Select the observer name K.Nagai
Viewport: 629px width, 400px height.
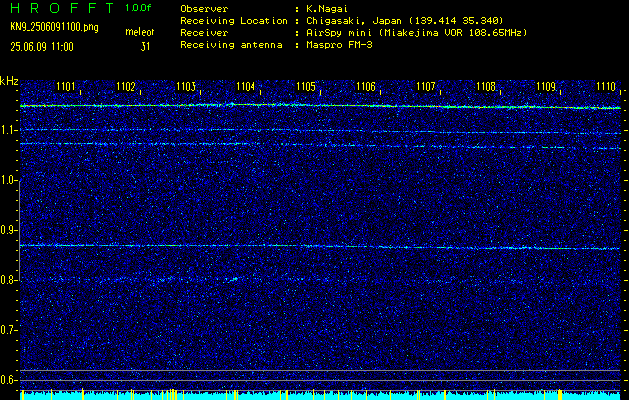point(327,9)
